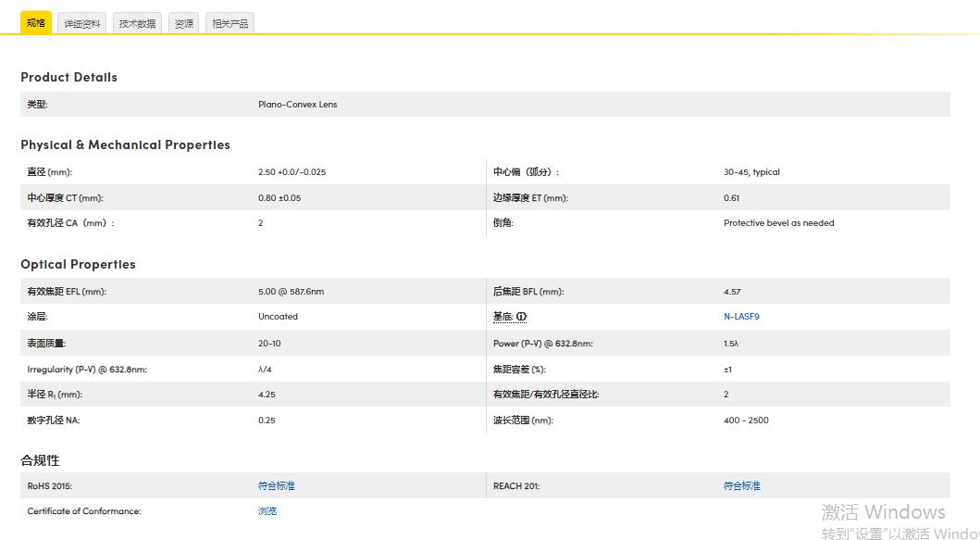980x540 pixels.
Task: Click the info icon next to 基底
Action: tap(521, 317)
